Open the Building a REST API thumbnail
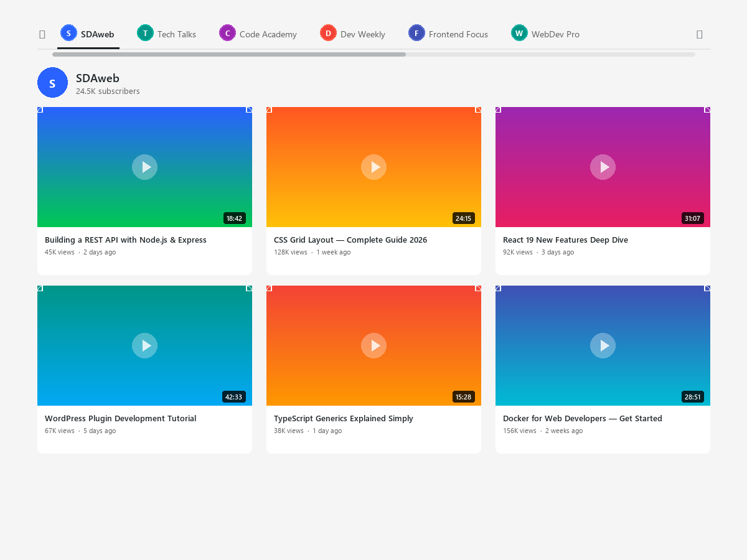This screenshot has height=560, width=747. [144, 167]
